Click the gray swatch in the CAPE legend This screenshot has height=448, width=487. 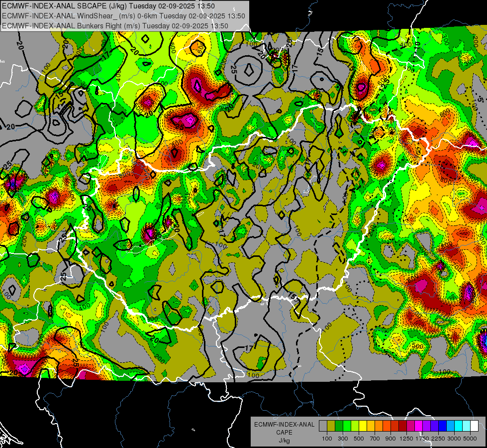pos(323,426)
